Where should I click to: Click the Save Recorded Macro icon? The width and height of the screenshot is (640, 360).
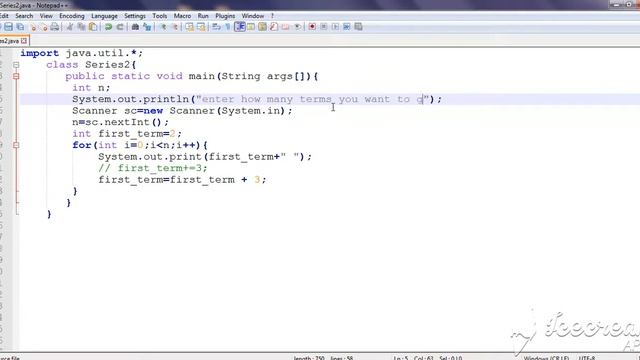coord(358,27)
